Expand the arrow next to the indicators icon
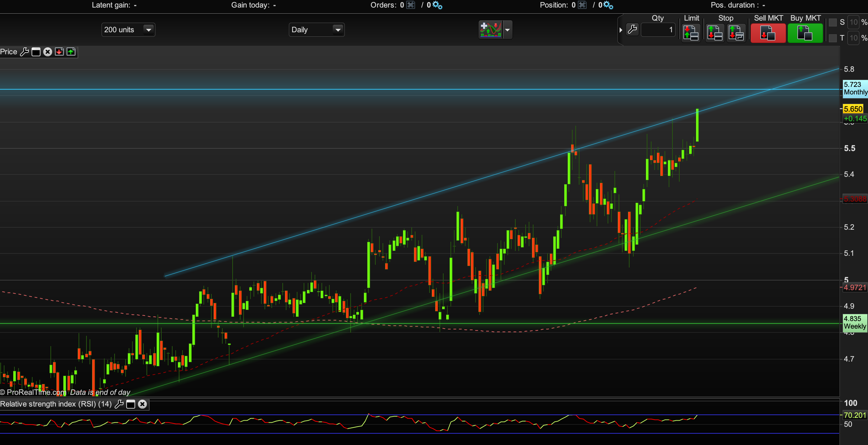868x445 pixels. [x=507, y=30]
